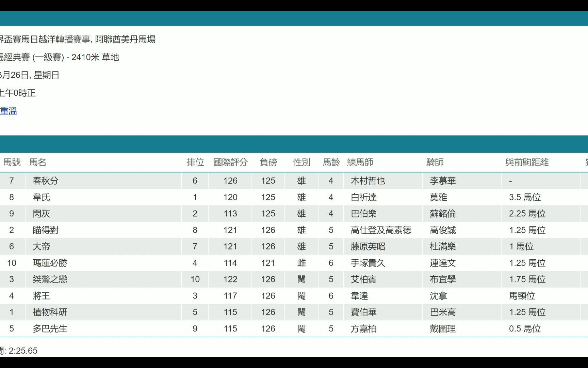
Task: Click the 馬齡 column header
Action: tap(331, 162)
